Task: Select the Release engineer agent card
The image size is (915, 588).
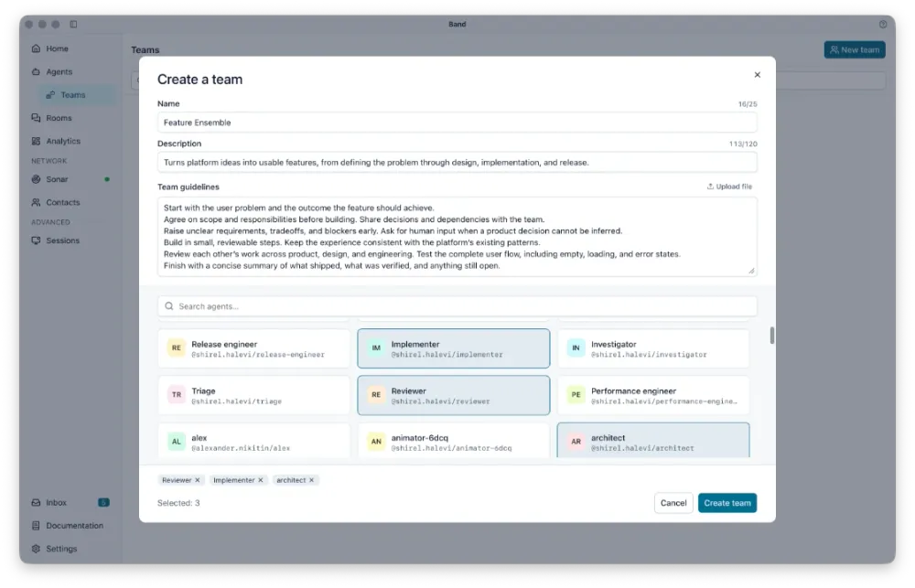Action: coord(253,348)
